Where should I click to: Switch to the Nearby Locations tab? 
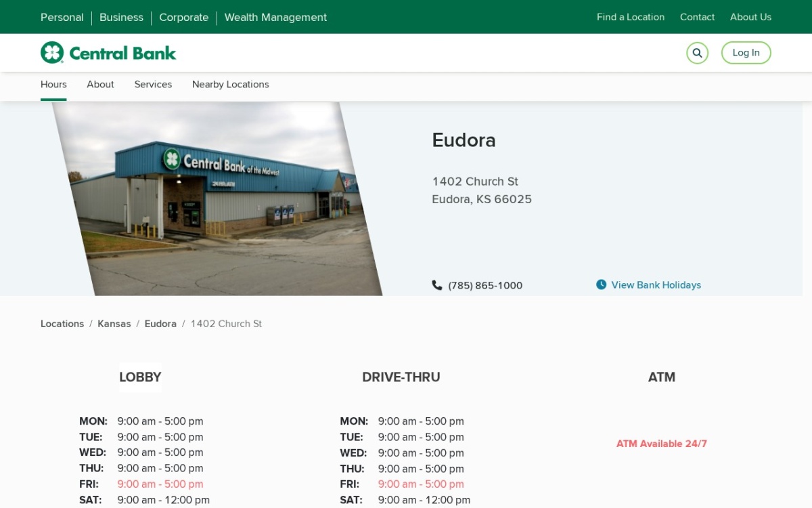click(x=231, y=85)
